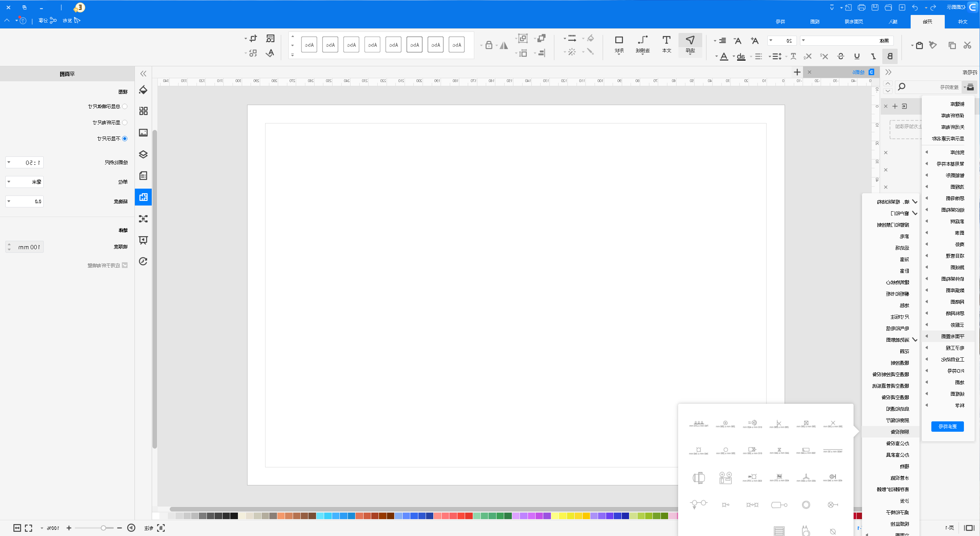Open the 单位 毫米 dropdown
980x536 pixels.
coord(25,182)
